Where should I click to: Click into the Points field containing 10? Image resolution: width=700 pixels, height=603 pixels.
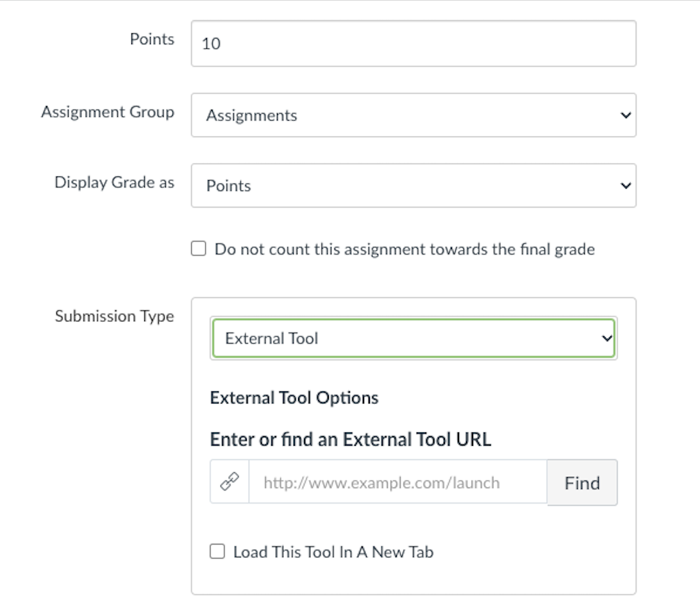(x=413, y=44)
